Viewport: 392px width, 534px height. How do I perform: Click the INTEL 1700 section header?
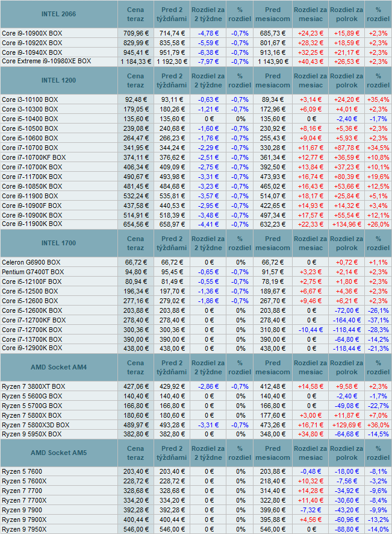click(x=58, y=243)
